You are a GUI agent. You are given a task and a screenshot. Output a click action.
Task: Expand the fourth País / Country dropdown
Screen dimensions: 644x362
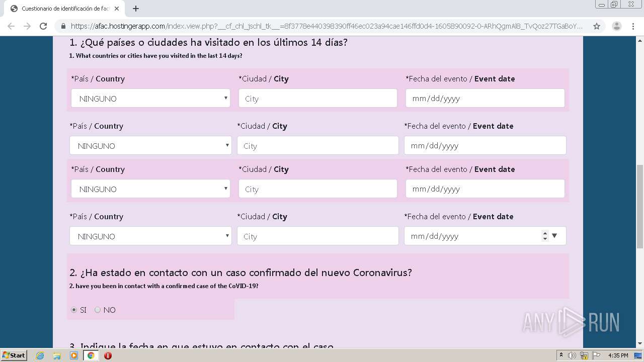(x=150, y=236)
